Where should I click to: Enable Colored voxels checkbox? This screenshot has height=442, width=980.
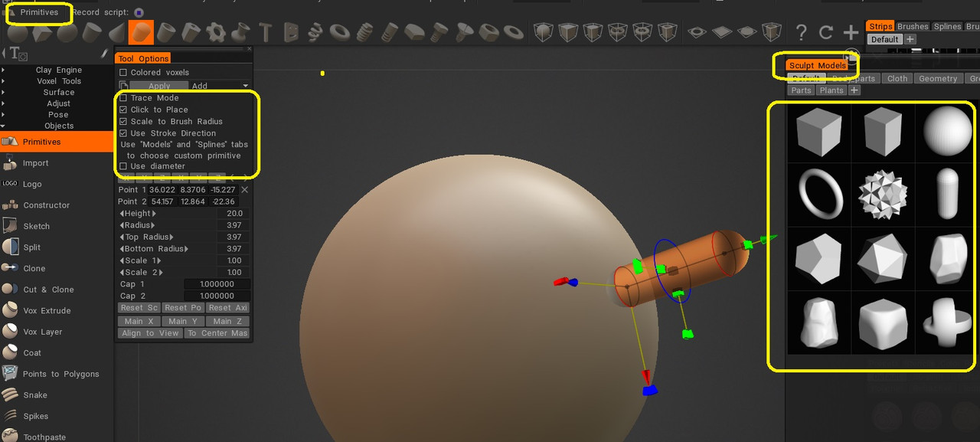[123, 73]
